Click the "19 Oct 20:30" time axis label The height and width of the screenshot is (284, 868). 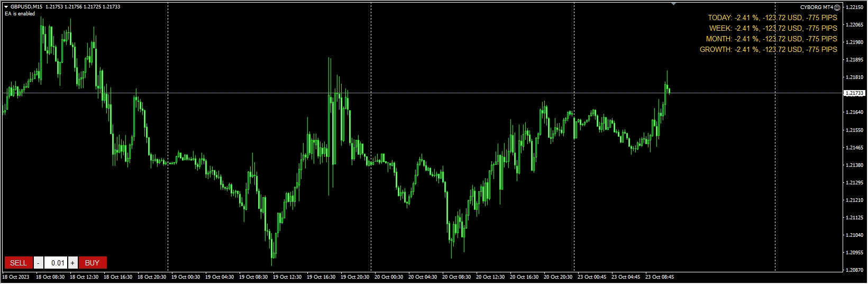(355, 277)
